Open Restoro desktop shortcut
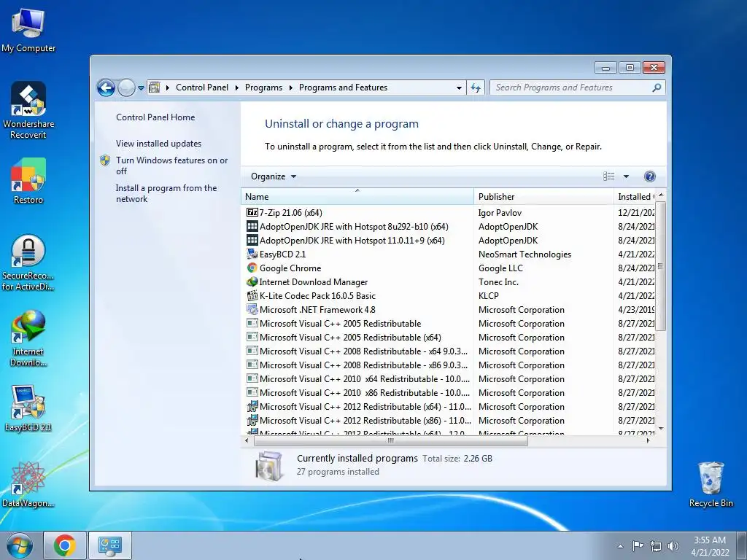747x560 pixels. 28,181
